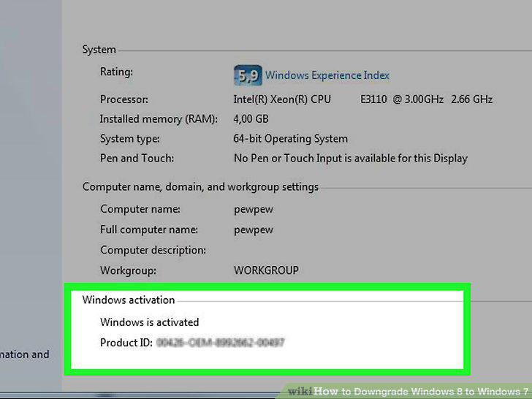The height and width of the screenshot is (399, 532).
Task: Select the '64-bit Operating System' text
Action: (x=290, y=139)
